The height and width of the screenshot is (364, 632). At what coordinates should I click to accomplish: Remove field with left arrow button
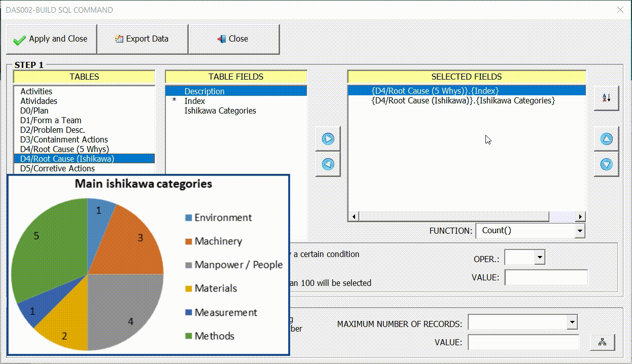(x=328, y=164)
